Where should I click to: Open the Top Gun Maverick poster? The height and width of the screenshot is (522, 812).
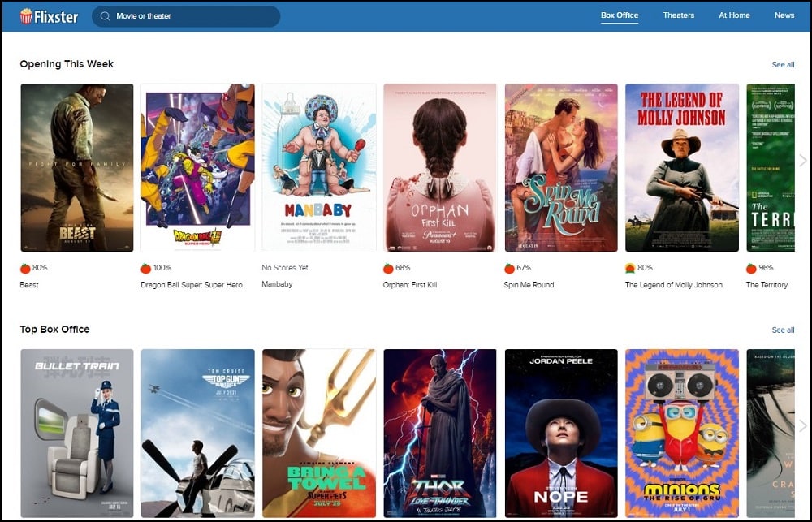click(x=198, y=433)
